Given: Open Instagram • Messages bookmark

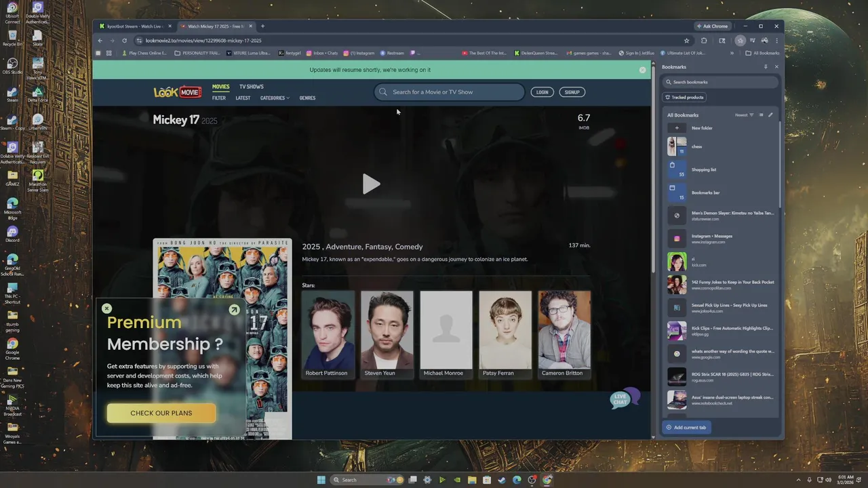Looking at the screenshot, I should [x=721, y=239].
